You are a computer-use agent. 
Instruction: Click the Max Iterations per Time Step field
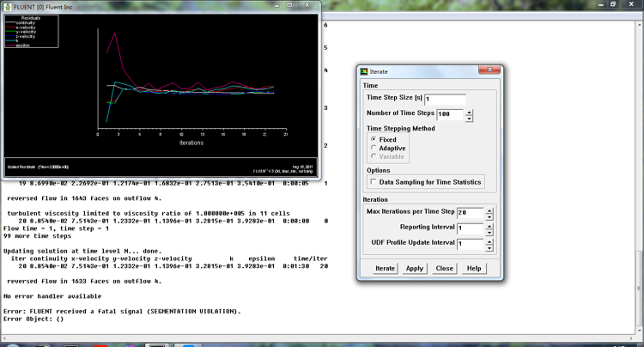[469, 213]
